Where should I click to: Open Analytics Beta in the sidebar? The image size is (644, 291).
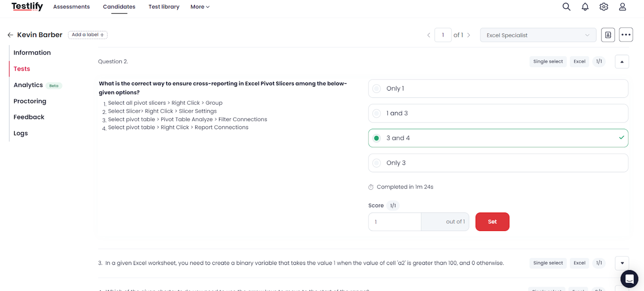(x=38, y=85)
